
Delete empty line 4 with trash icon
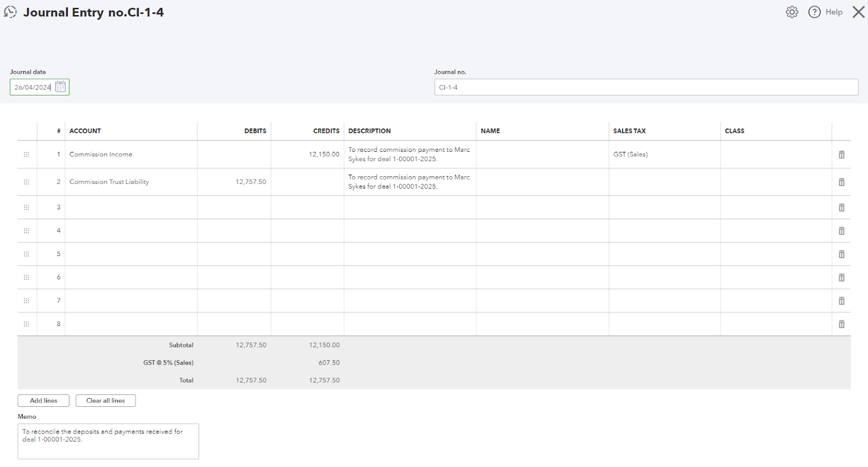(841, 231)
